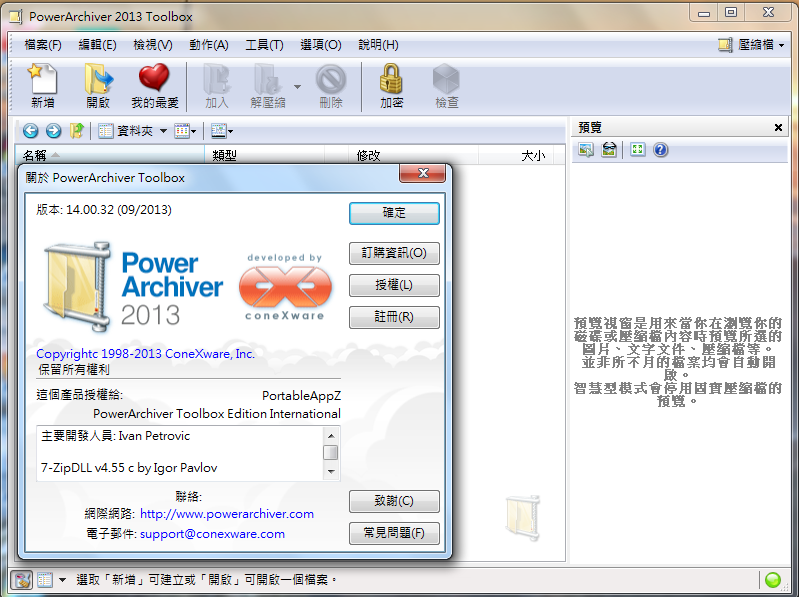This screenshot has width=799, height=597.
Task: Open the 工具(T) menu
Action: click(x=264, y=45)
